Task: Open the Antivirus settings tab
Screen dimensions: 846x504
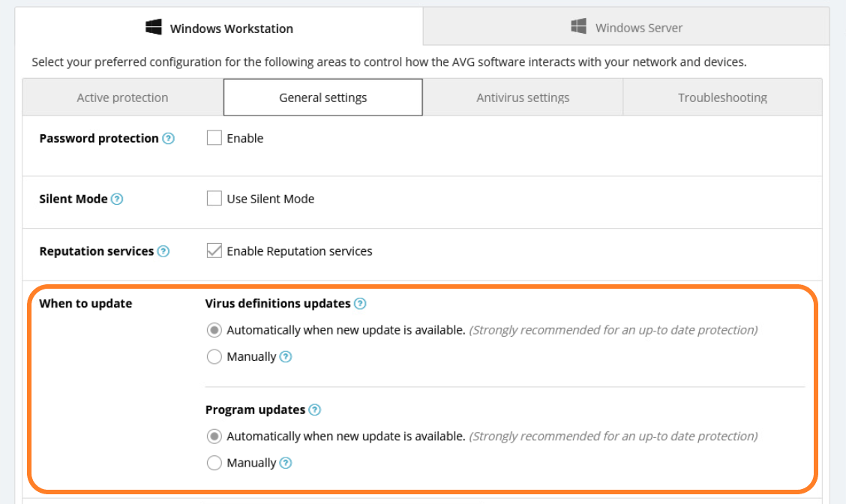Action: coord(523,97)
